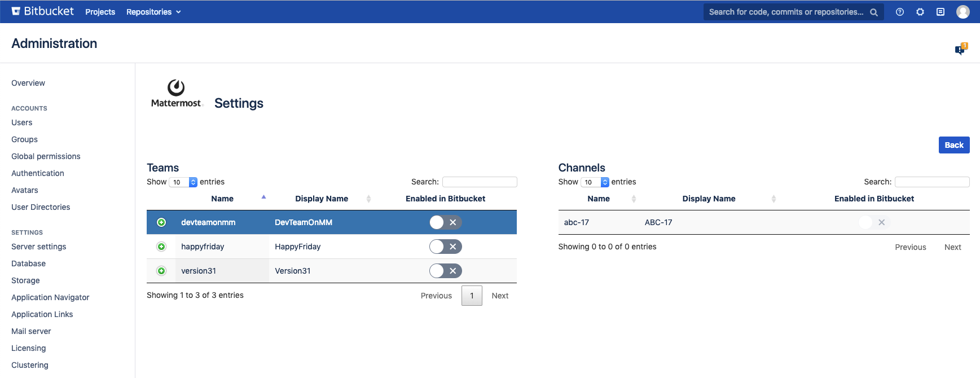Enable the HappyFriday team toggle
The width and height of the screenshot is (980, 378).
[x=445, y=247]
